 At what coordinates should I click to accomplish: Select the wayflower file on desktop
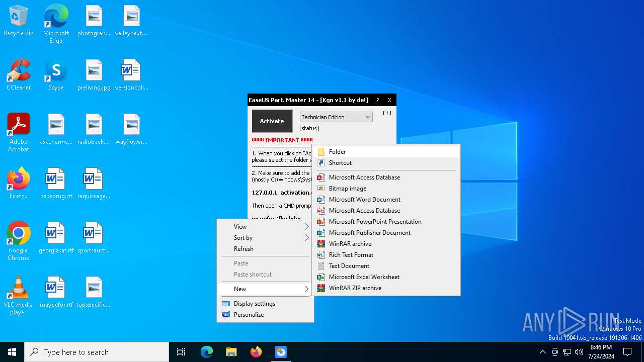[x=131, y=130]
